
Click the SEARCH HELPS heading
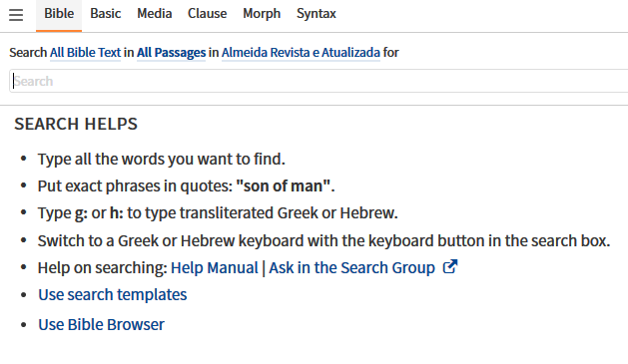tap(76, 124)
